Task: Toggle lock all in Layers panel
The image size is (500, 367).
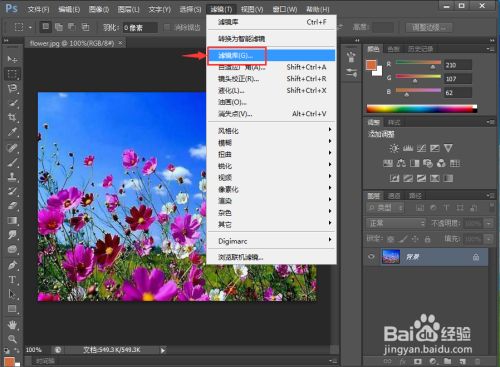Action: [427, 239]
